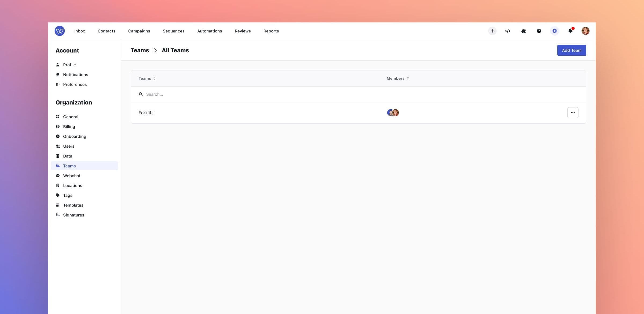This screenshot has height=314, width=644.
Task: Open the notifications bell in top bar
Action: [570, 31]
